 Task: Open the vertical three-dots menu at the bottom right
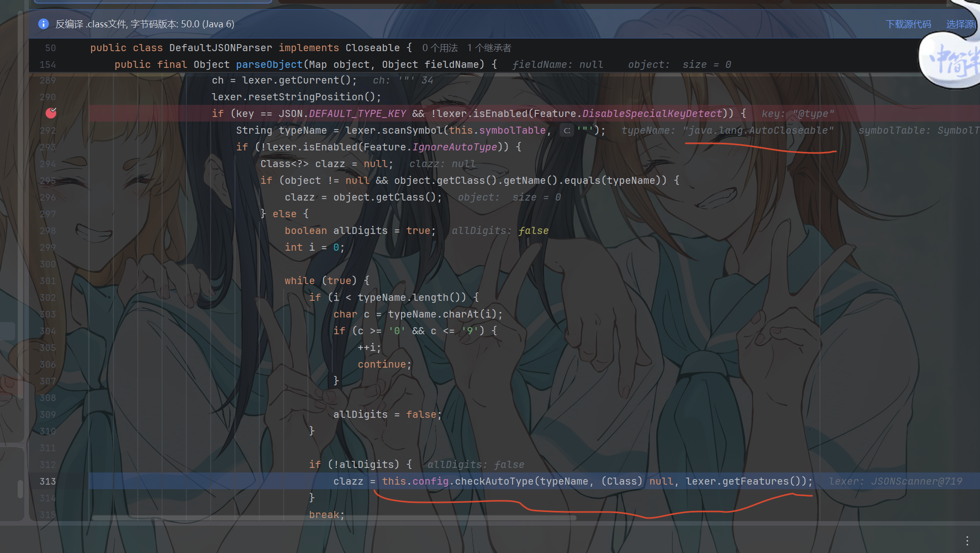967,540
